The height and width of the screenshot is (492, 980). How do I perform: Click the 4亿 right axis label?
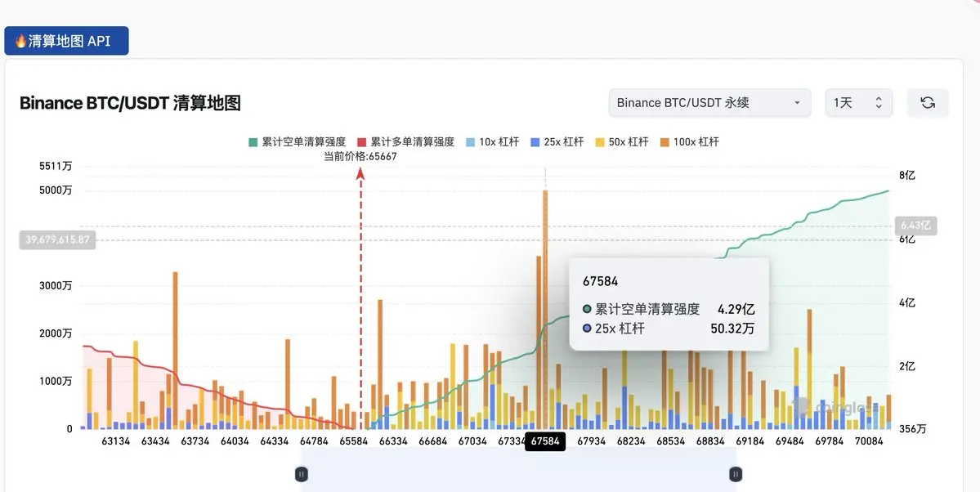(907, 303)
